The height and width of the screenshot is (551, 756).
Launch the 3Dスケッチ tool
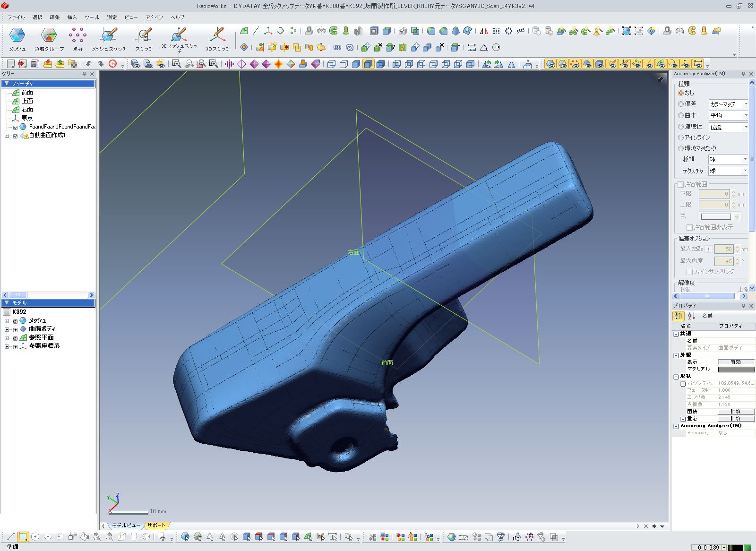pos(217,39)
